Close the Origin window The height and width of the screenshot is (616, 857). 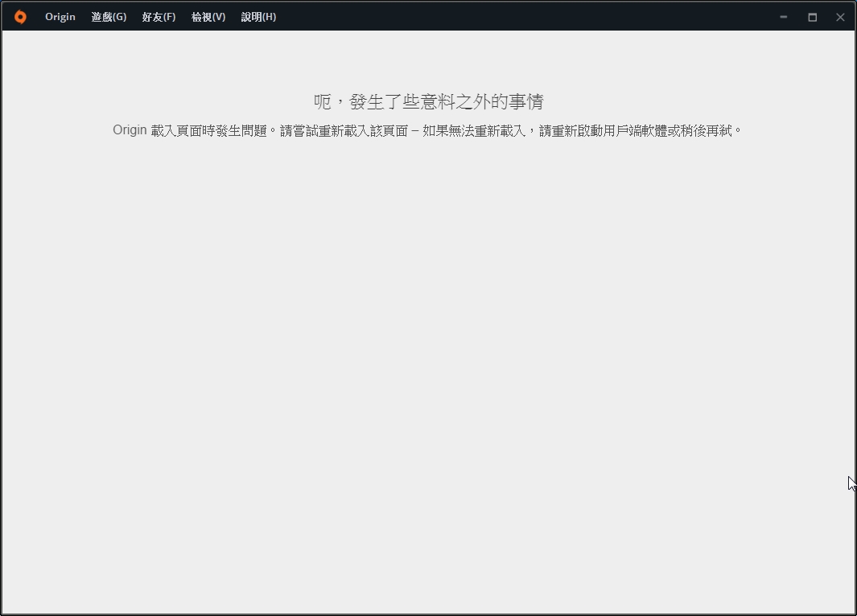click(x=840, y=17)
